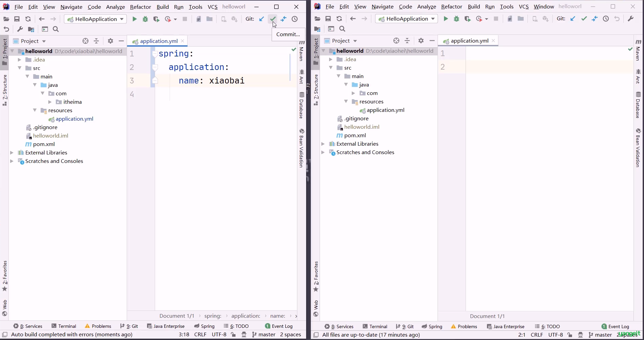Click Select Opened File target icon, right panel

tap(396, 41)
